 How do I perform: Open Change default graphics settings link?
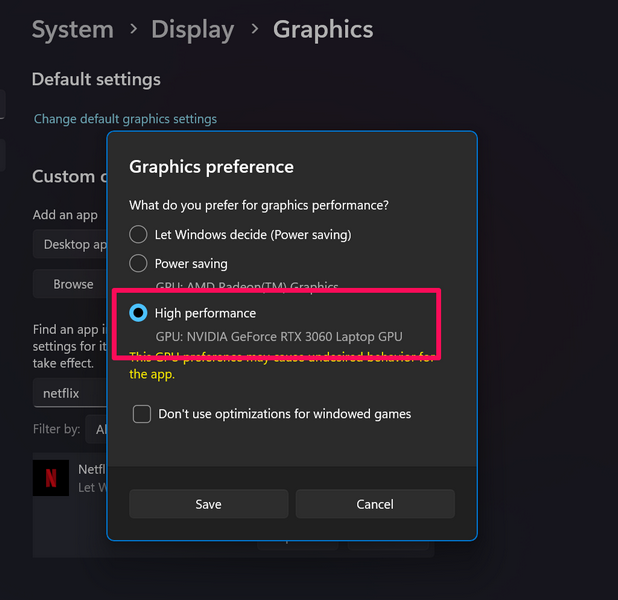(x=125, y=119)
